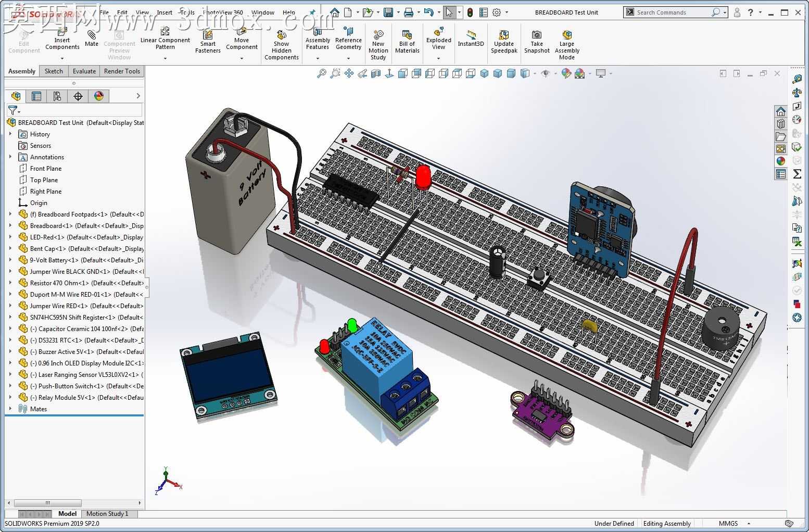This screenshot has height=532, width=809.
Task: Click the Take Snapshot camera icon
Action: (x=537, y=35)
